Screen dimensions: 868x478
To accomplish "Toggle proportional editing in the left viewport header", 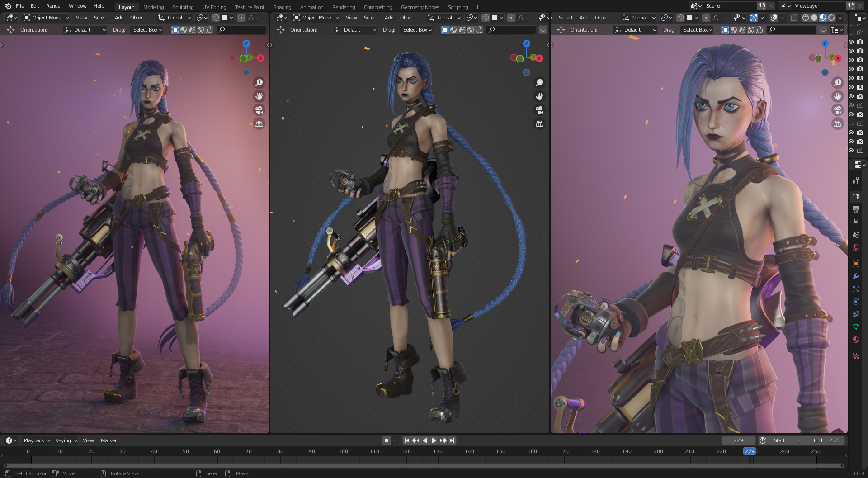I will click(241, 18).
